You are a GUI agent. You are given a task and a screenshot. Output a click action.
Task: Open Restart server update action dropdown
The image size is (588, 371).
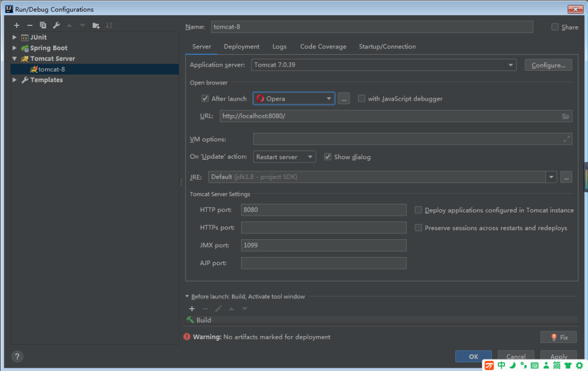[x=285, y=156]
